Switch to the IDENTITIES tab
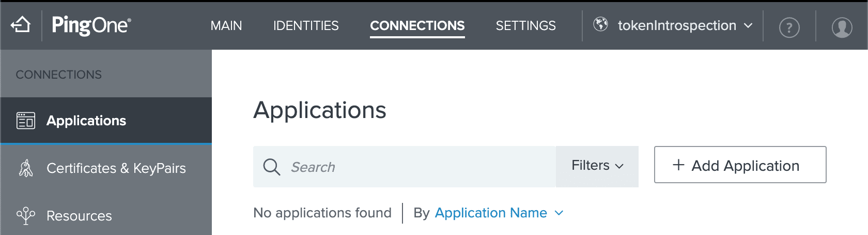This screenshot has height=235, width=868. pos(306,25)
